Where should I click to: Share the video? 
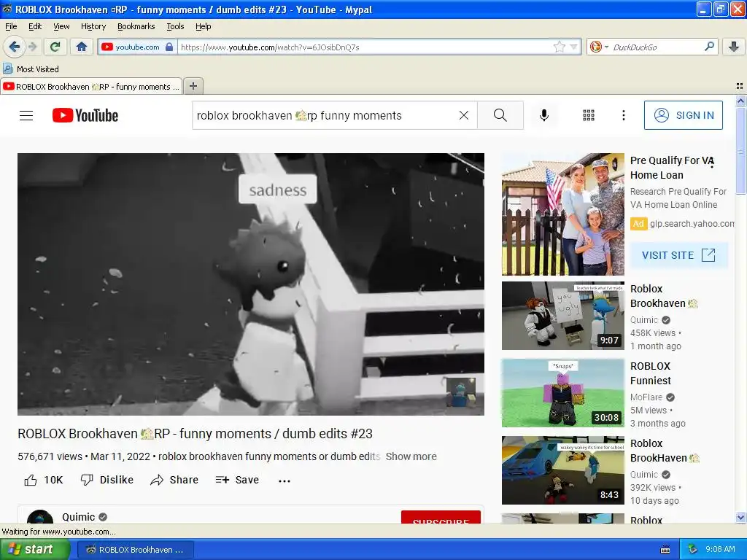click(174, 480)
